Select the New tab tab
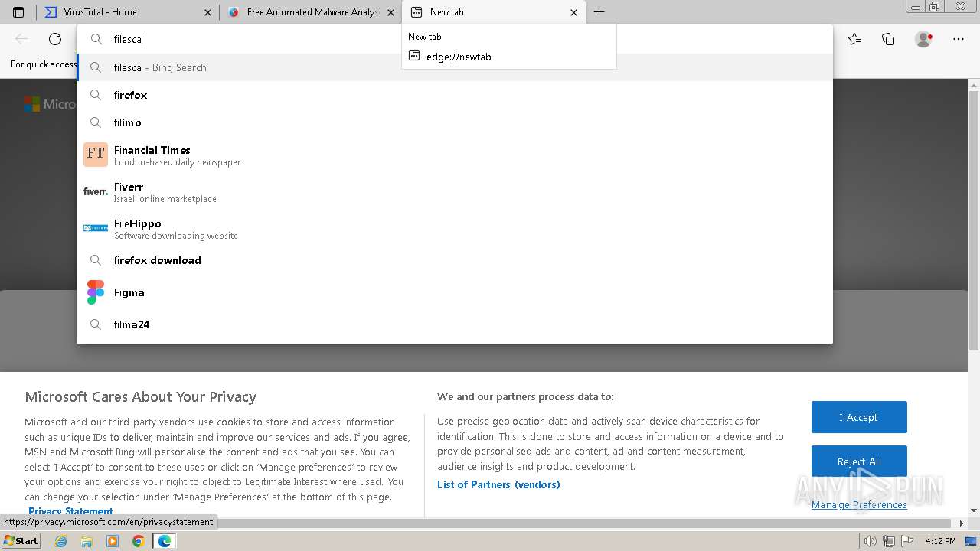This screenshot has height=551, width=980. pyautogui.click(x=494, y=12)
